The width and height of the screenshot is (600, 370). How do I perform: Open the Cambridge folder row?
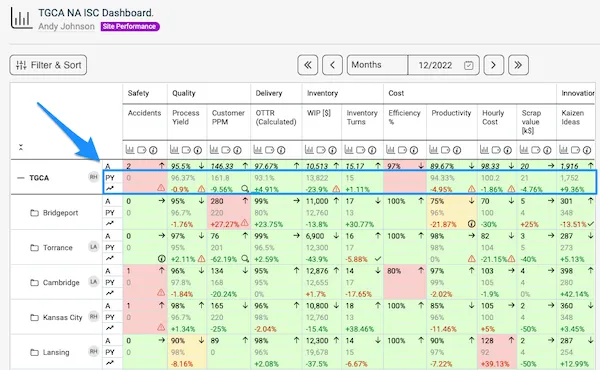55,282
